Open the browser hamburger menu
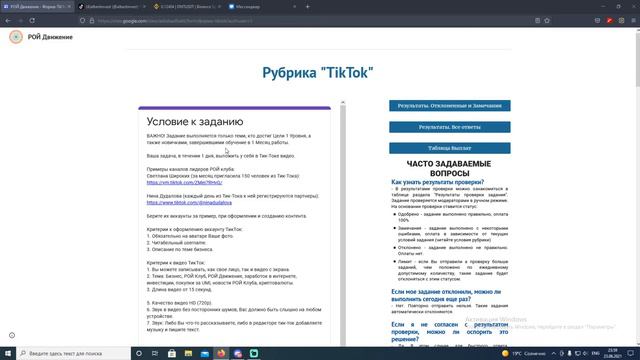 633,20
